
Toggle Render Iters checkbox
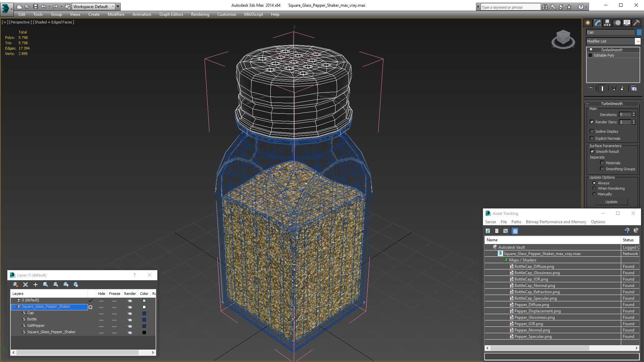click(592, 122)
